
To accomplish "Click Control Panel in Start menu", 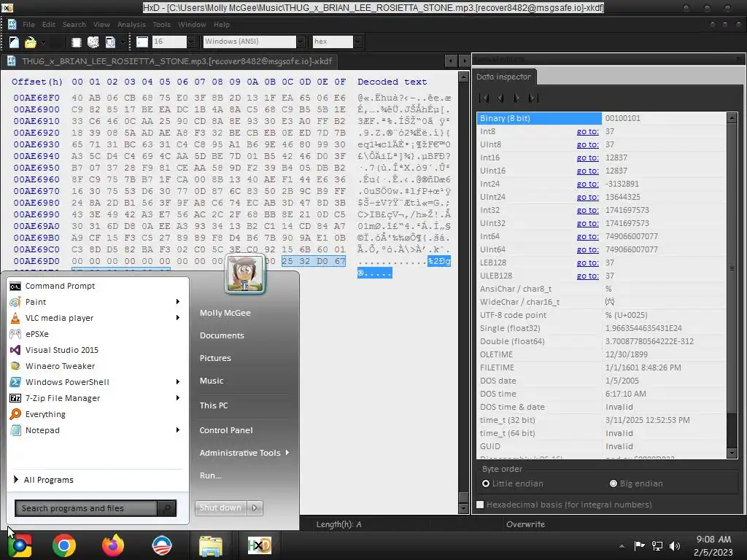I will [x=226, y=430].
